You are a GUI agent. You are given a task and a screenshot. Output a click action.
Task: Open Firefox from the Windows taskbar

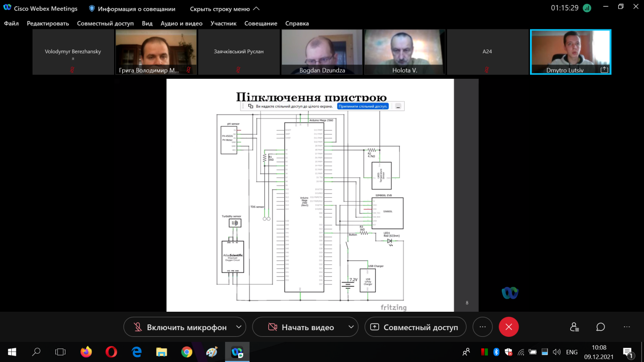pyautogui.click(x=86, y=352)
